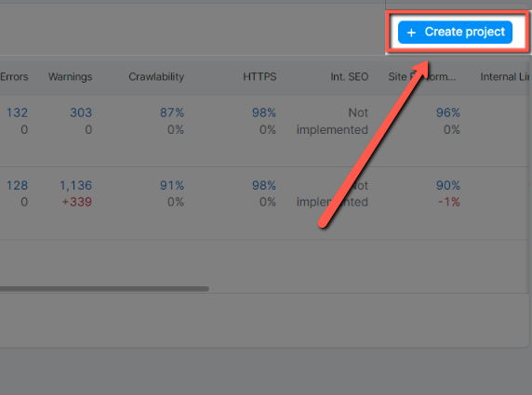Screen dimensions: 532x395
Task: Sort by the Errors column header
Action: 14,77
